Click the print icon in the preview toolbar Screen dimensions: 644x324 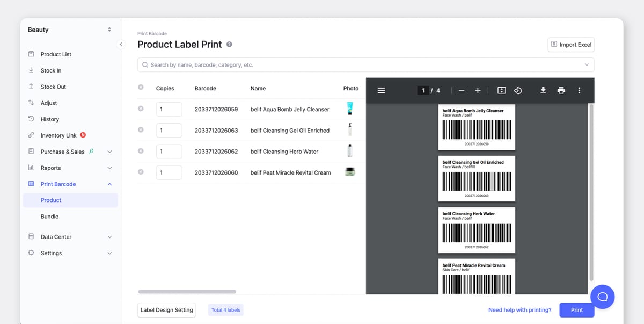click(x=561, y=90)
